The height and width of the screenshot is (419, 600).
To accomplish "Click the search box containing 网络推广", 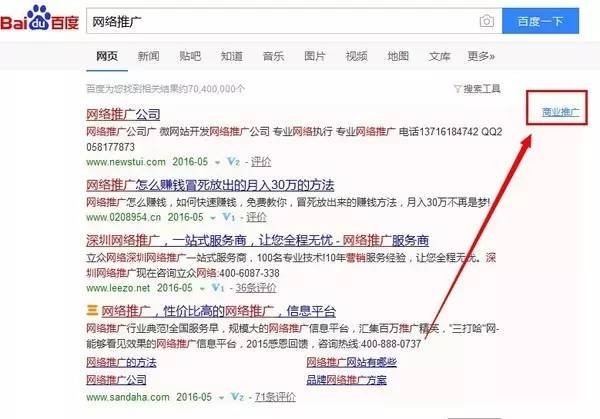I will [x=294, y=21].
